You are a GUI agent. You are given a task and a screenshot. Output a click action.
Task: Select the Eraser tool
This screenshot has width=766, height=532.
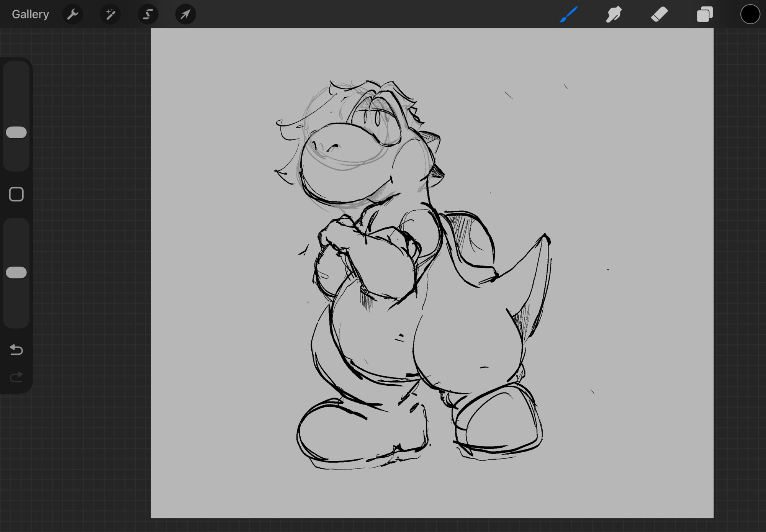659,14
